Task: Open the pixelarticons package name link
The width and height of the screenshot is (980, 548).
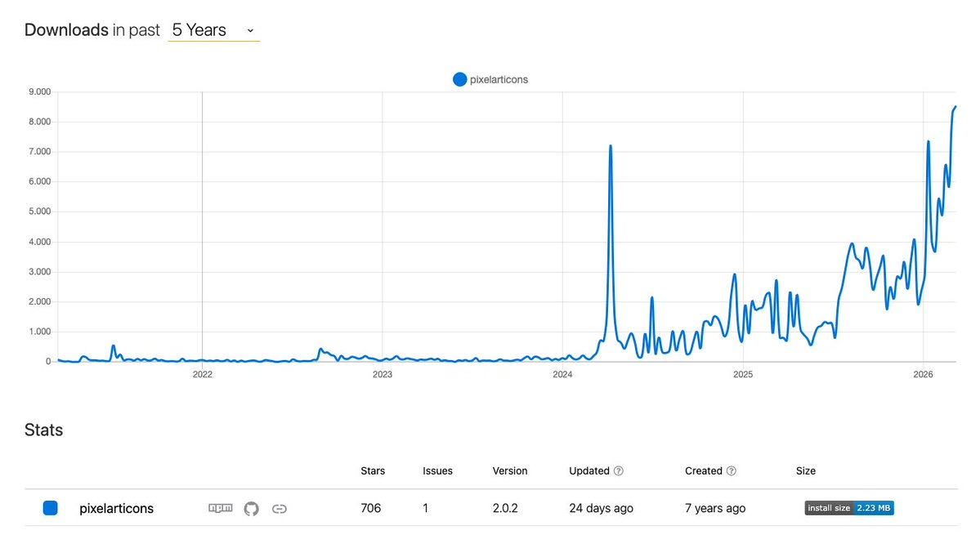Action: coord(116,508)
